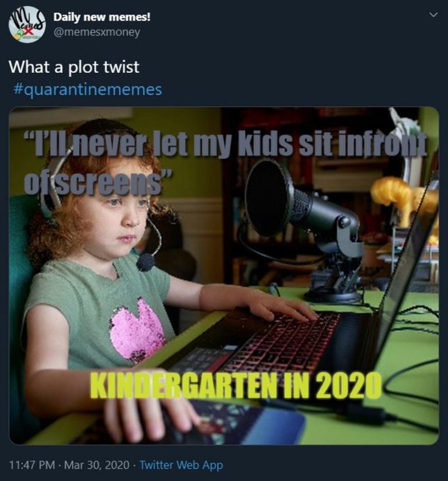This screenshot has height=481, width=448.
Task: Click the KINDERGARTEN IN 2020 caption
Action: click(235, 385)
